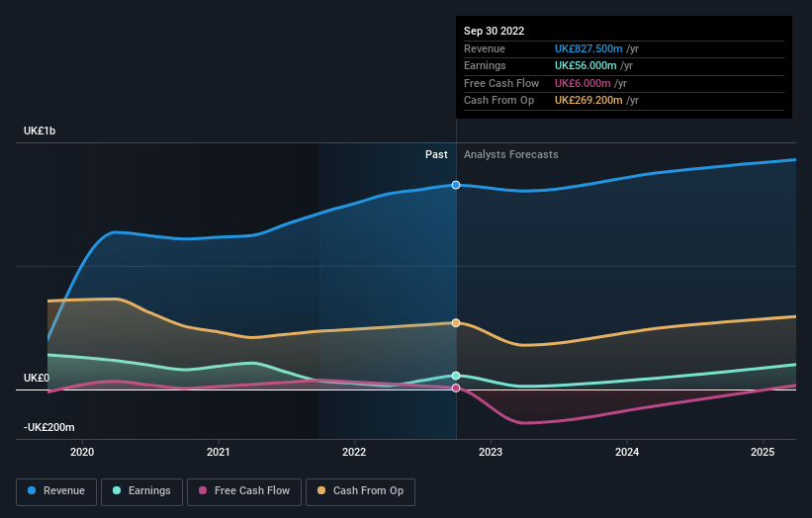Image resolution: width=812 pixels, height=518 pixels.
Task: Click the blue Revenue data point marker
Action: tap(456, 185)
